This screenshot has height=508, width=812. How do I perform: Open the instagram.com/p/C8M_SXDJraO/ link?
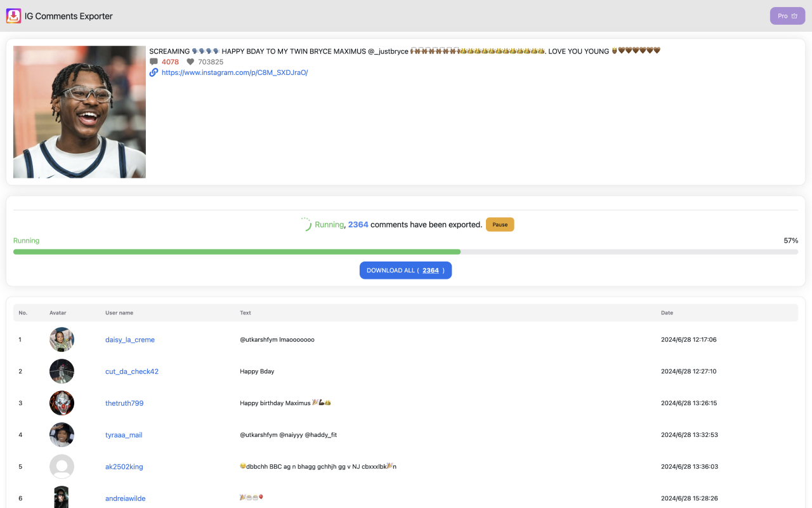235,72
